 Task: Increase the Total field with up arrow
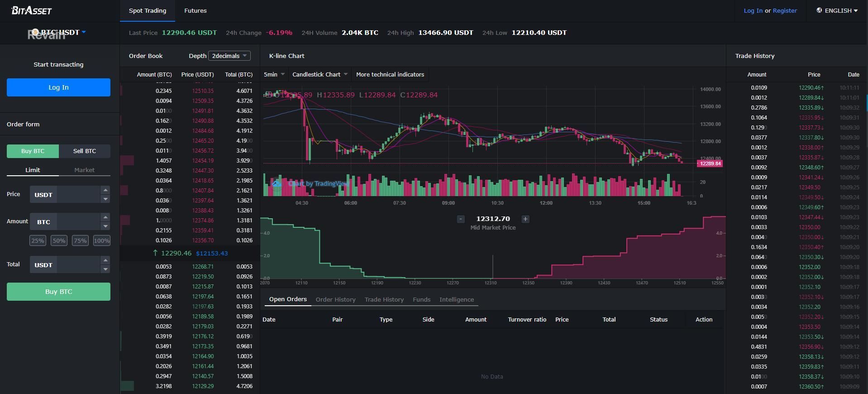click(x=105, y=260)
